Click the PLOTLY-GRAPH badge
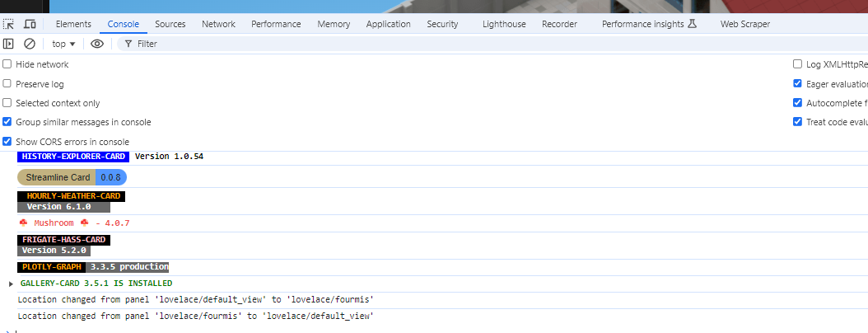868x333 pixels. 52,267
